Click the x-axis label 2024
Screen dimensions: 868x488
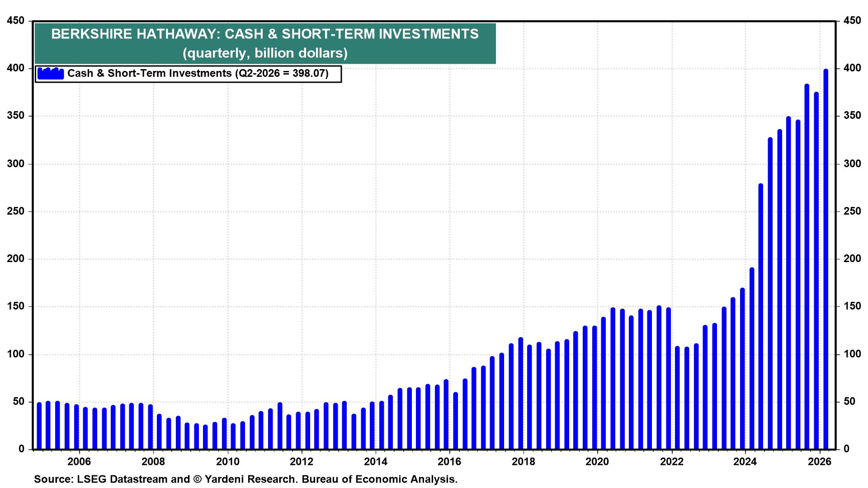point(745,461)
